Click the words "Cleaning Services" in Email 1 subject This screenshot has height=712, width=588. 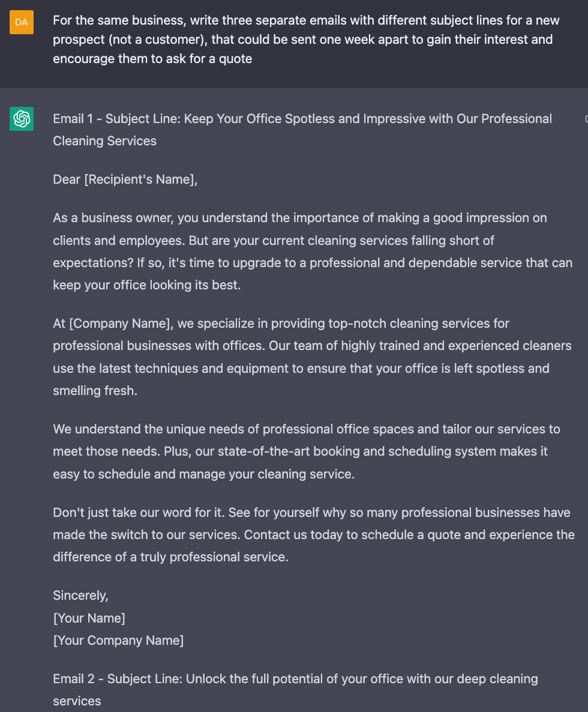tap(104, 141)
